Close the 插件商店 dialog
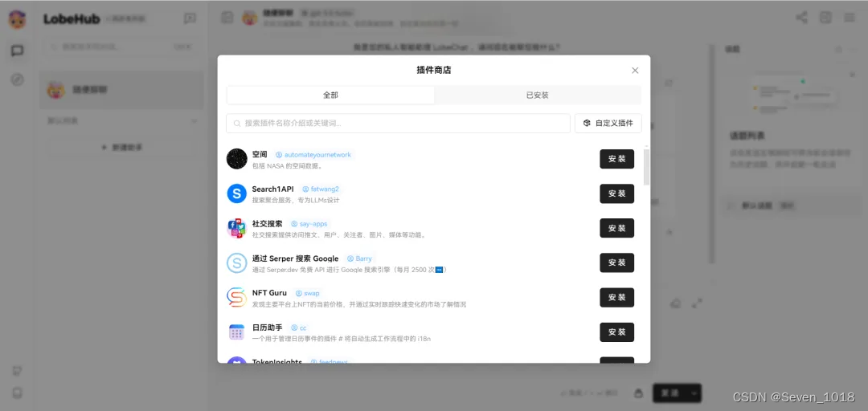The width and height of the screenshot is (868, 411). 635,71
